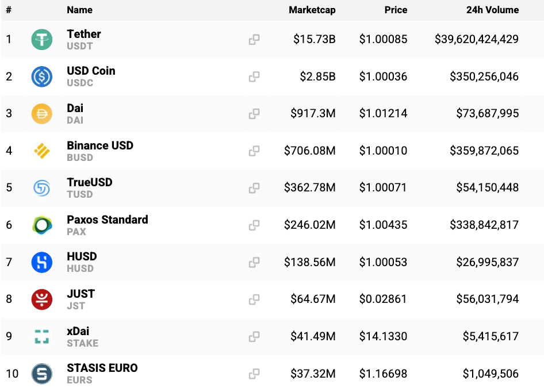Click the STASIS EURO logo icon
This screenshot has height=392, width=544.
click(x=41, y=373)
